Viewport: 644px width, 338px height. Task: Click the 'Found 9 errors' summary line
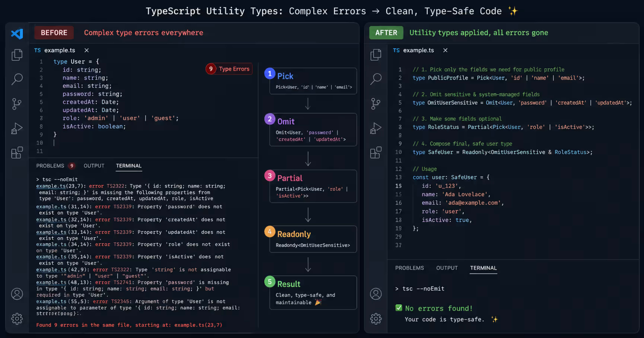[129, 325]
